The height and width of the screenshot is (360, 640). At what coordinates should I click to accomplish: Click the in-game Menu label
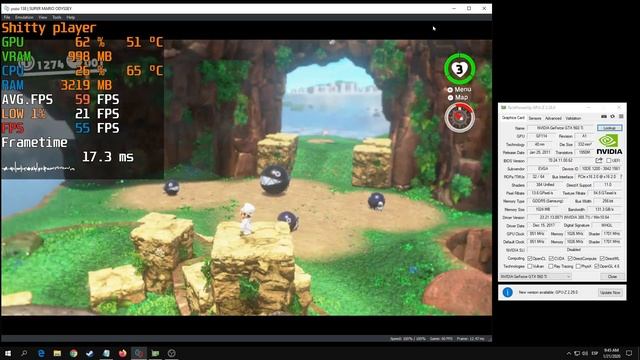(x=462, y=89)
